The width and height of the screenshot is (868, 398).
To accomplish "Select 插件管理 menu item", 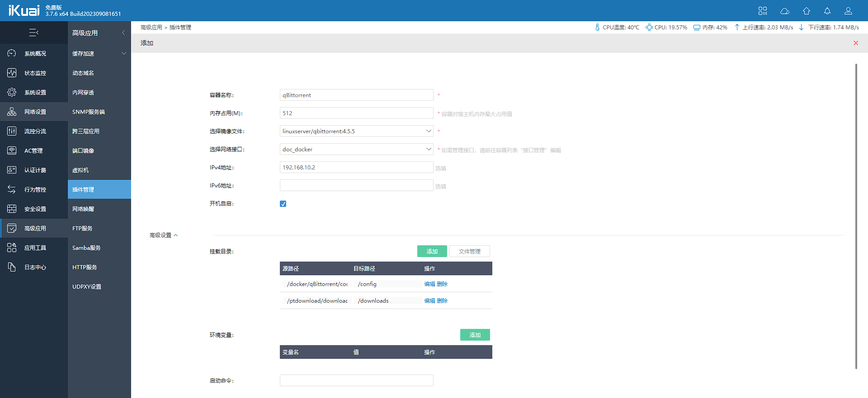I will 99,189.
